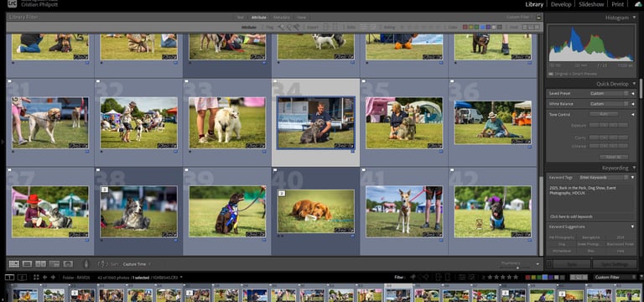Screen dimensions: 644x302
Task: Open the Saved Preset dropdown
Action: [609, 94]
